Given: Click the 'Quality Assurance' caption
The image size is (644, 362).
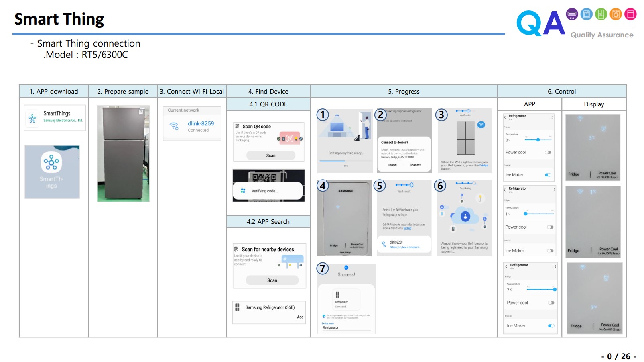Looking at the screenshot, I should (602, 35).
